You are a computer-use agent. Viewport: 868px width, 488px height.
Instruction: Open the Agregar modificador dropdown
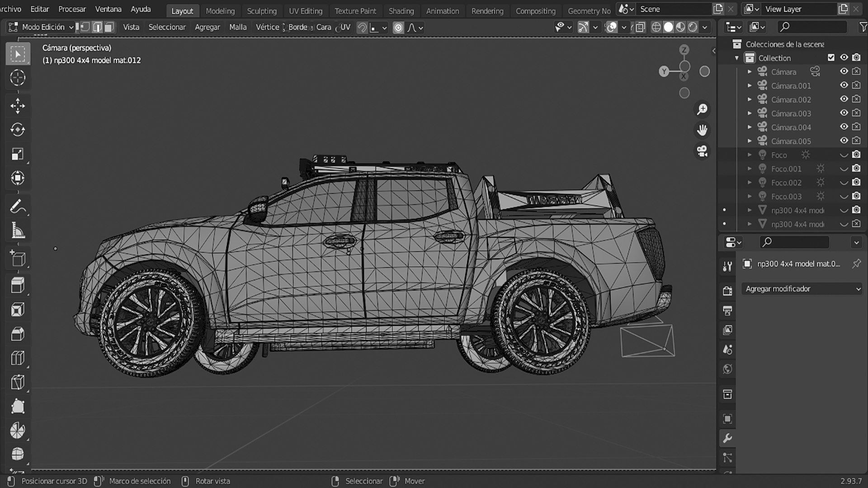click(802, 289)
